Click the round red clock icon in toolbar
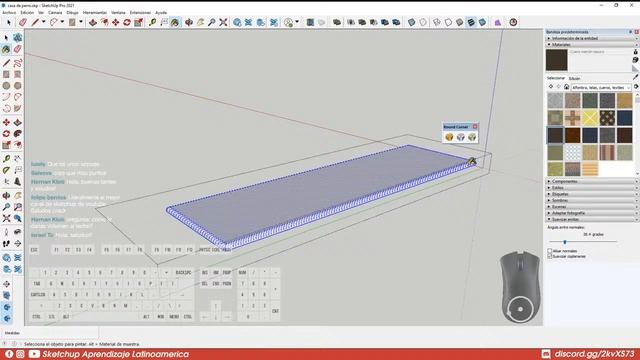 click(513, 22)
